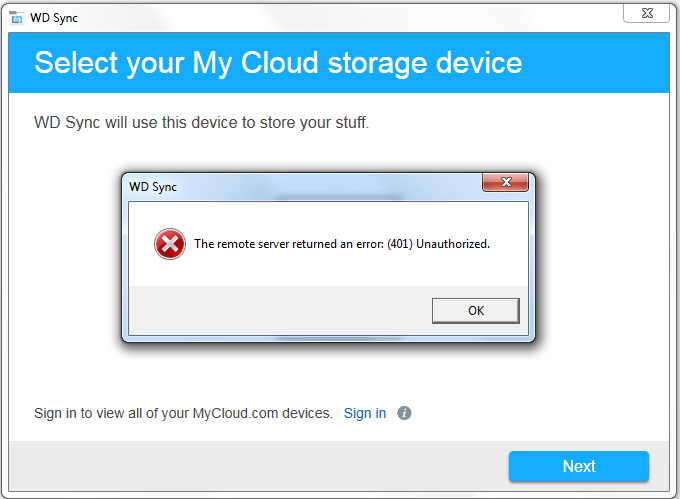Click the "Select your My Cloud storage device" heading
Viewport: 680px width, 499px height.
[278, 63]
